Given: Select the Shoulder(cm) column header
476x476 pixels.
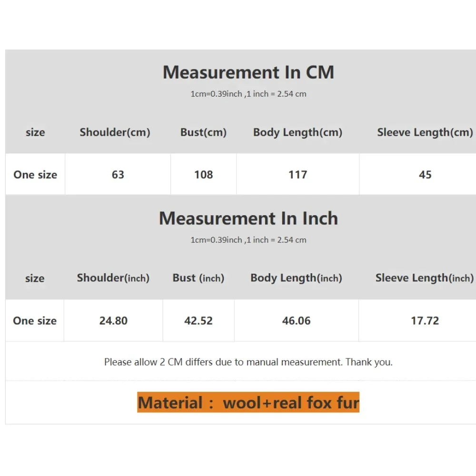Looking at the screenshot, I should pos(115,132).
